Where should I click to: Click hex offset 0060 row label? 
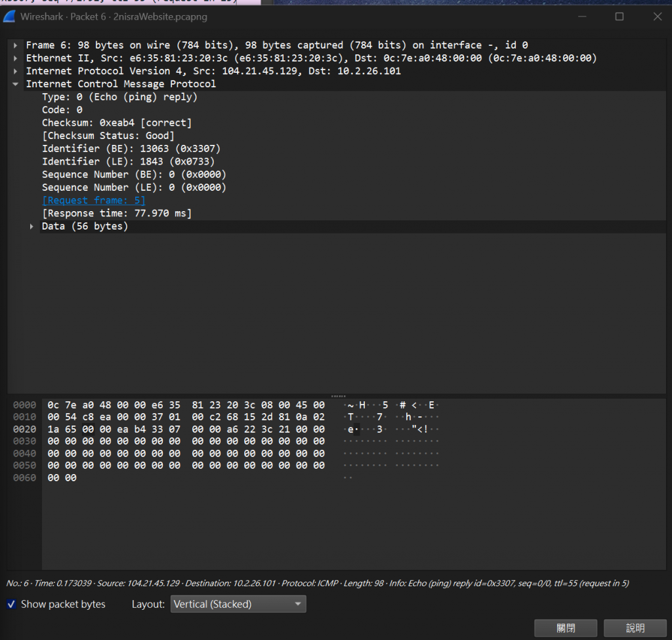point(24,477)
